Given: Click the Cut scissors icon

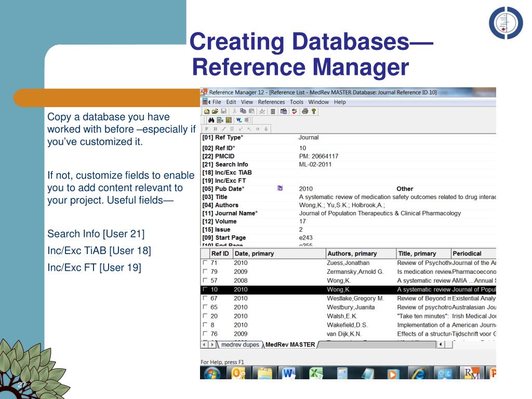Looking at the screenshot, I should tap(234, 111).
